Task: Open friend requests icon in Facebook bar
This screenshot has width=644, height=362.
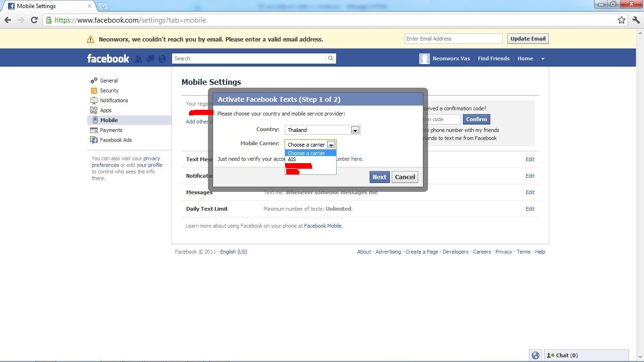Action: (139, 59)
